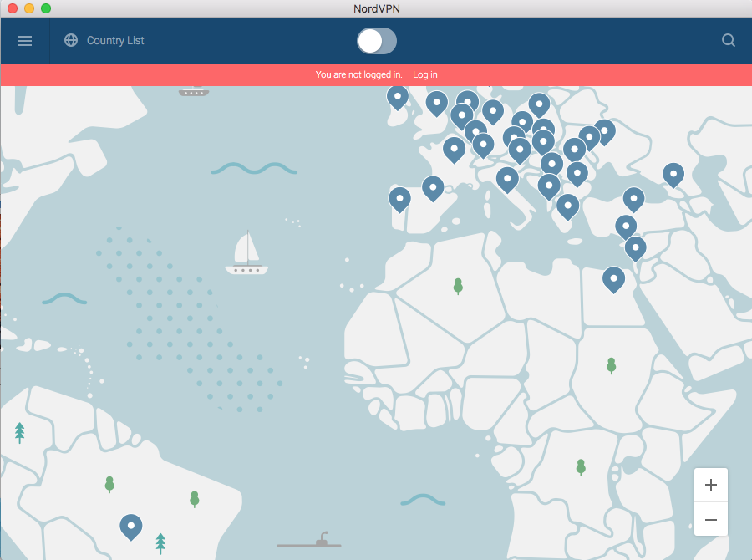Choose the Turkey server pin
752x560 pixels.
633,198
